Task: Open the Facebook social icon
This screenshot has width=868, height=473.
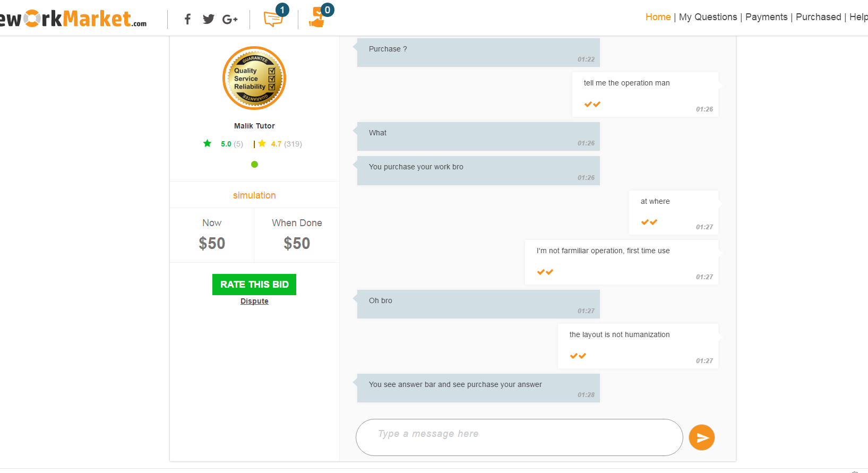Action: (x=187, y=20)
